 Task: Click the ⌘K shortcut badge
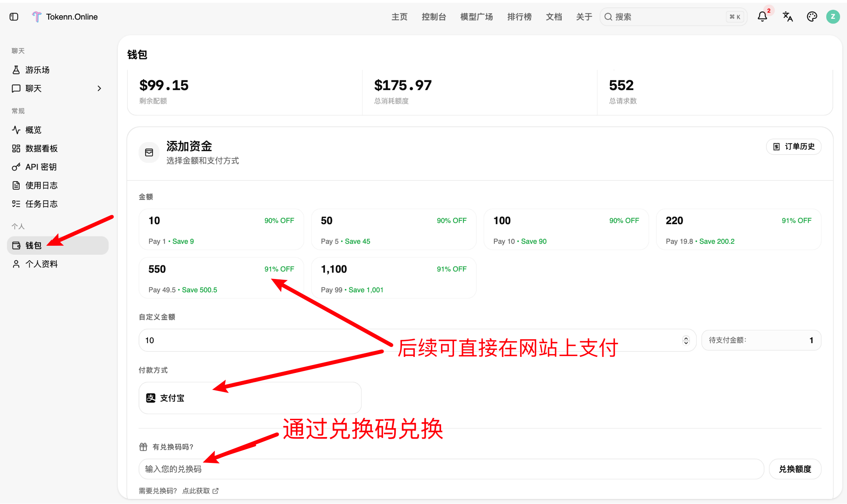coord(735,17)
